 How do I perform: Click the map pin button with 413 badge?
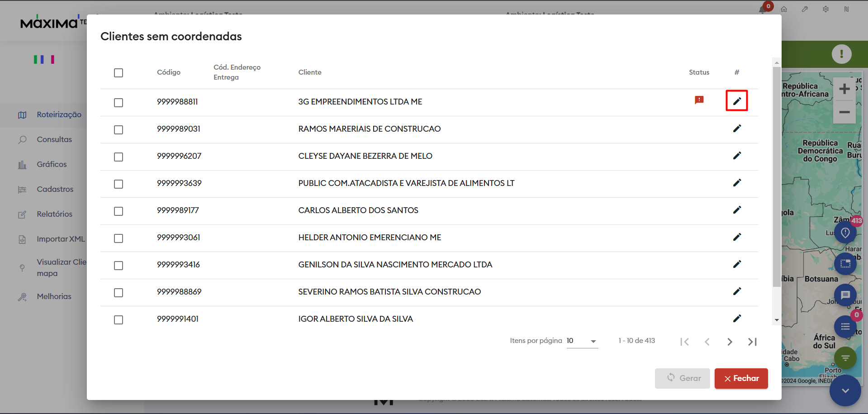tap(845, 233)
